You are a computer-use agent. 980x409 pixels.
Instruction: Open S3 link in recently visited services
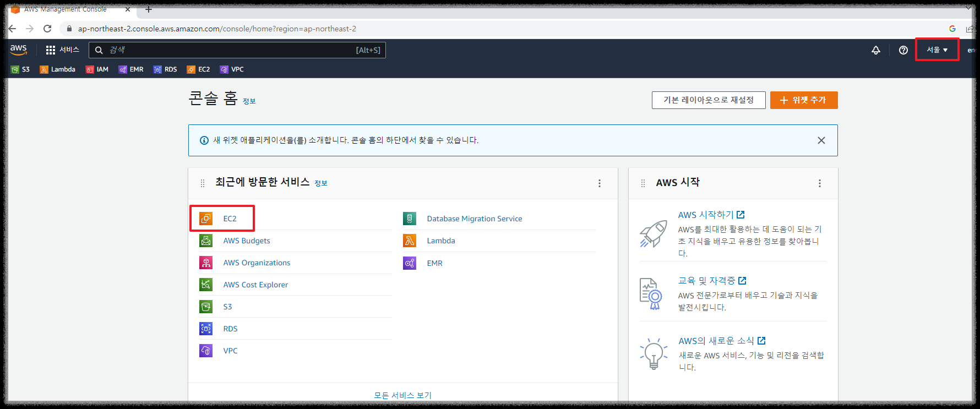227,307
